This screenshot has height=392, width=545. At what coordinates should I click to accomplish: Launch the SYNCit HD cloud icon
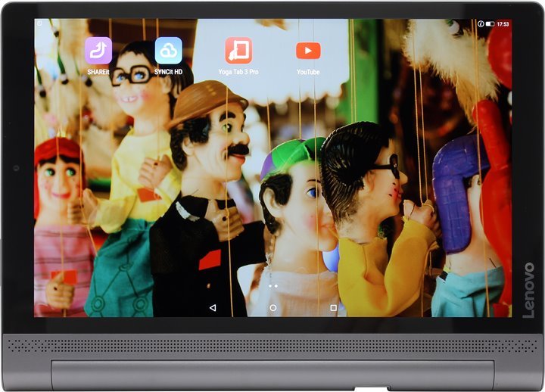(x=168, y=51)
